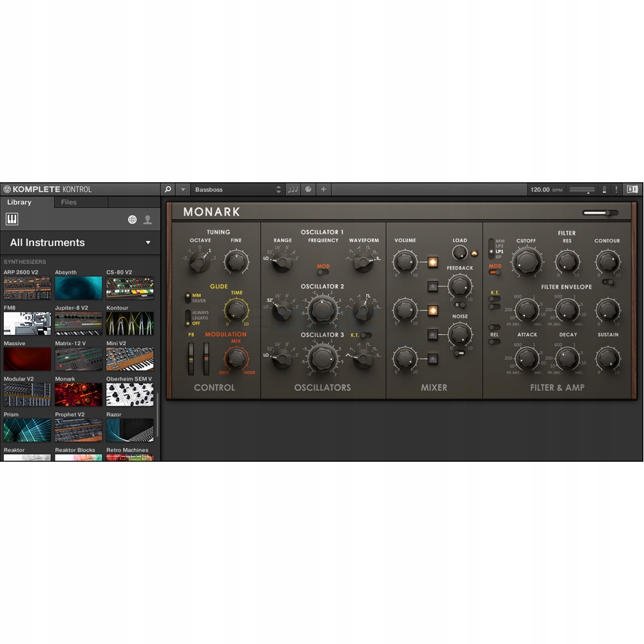Toggle Oscillator 3 K.T. switch
The height and width of the screenshot is (644, 644).
point(366,335)
